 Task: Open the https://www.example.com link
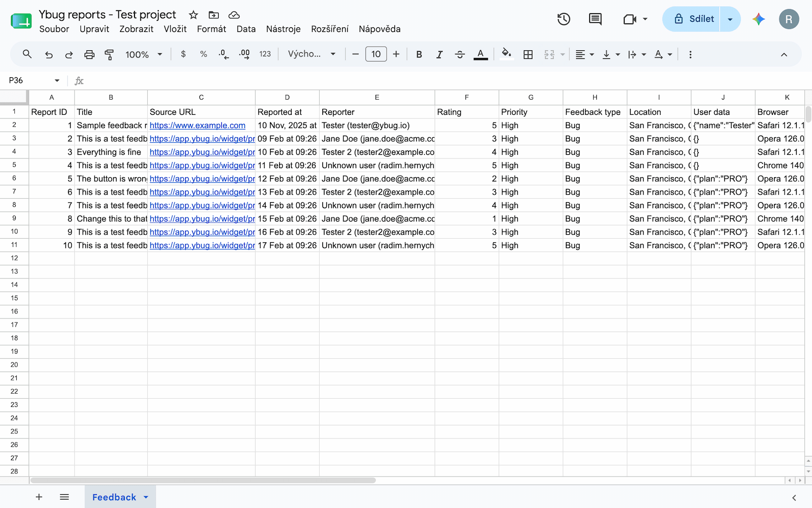coord(197,125)
